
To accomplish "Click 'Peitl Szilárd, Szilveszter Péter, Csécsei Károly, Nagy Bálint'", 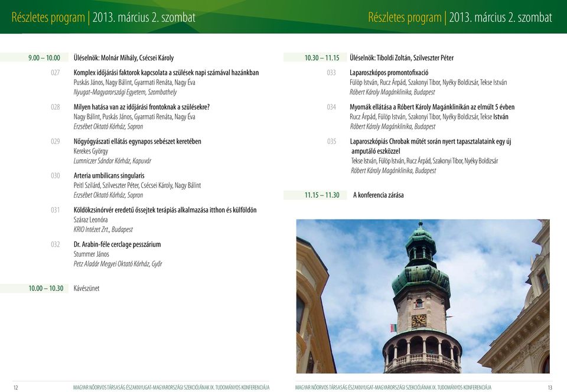I will click(x=138, y=185).
